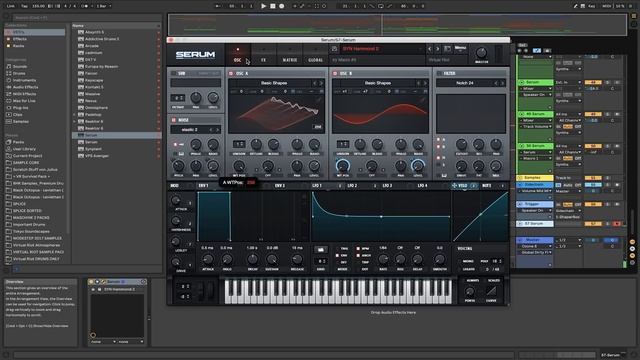Open Track Volume dropdown on 49 Serum

[x=536, y=127]
